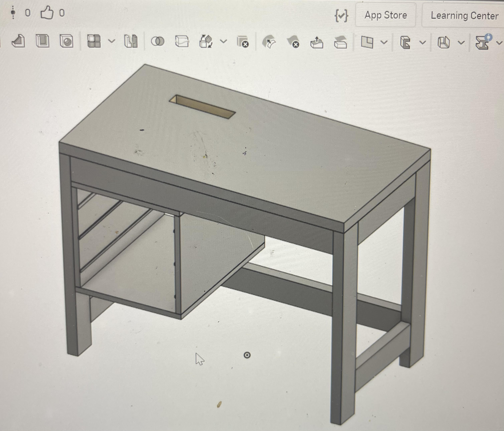Open the Plane tool dropdown arrow
Image resolution: width=504 pixels, height=431 pixels.
click(384, 43)
